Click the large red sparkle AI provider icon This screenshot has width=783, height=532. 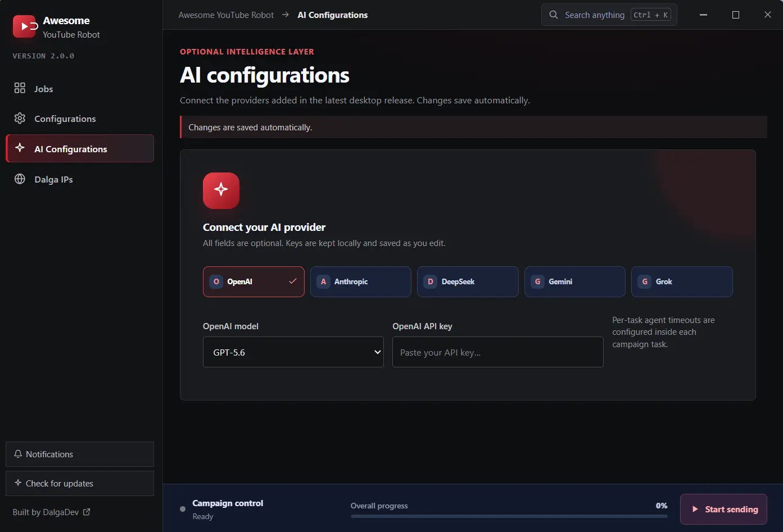[x=221, y=190]
